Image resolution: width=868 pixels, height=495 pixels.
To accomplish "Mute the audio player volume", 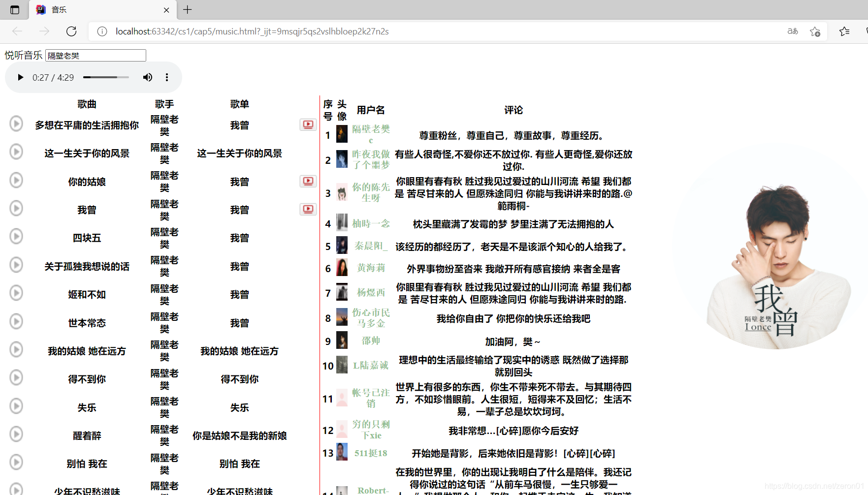I will click(148, 77).
